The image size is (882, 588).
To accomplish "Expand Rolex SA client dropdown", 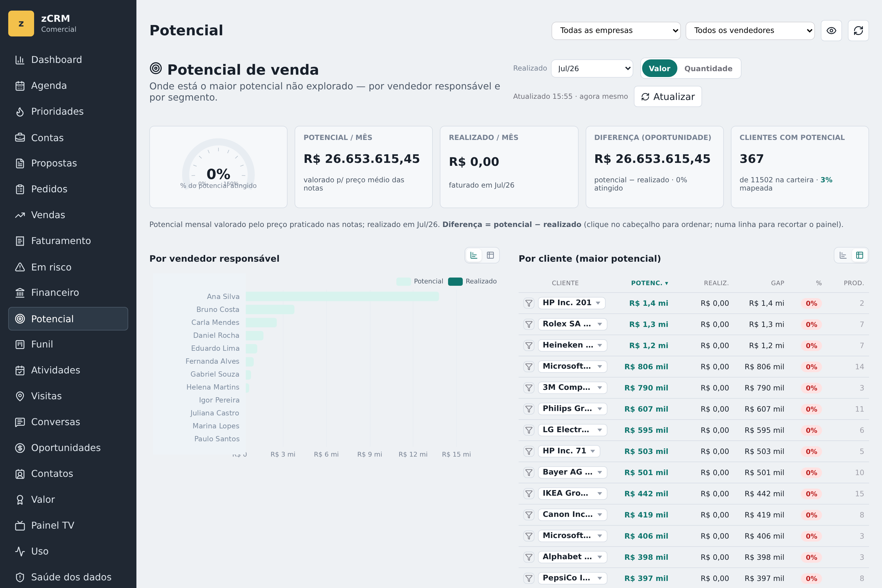I will (572, 324).
